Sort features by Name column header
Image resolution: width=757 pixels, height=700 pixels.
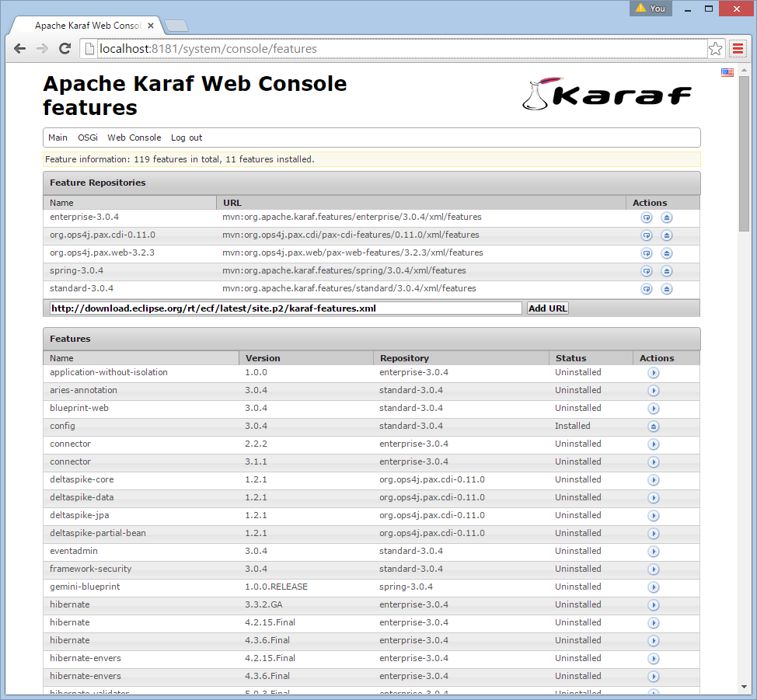pyautogui.click(x=141, y=358)
